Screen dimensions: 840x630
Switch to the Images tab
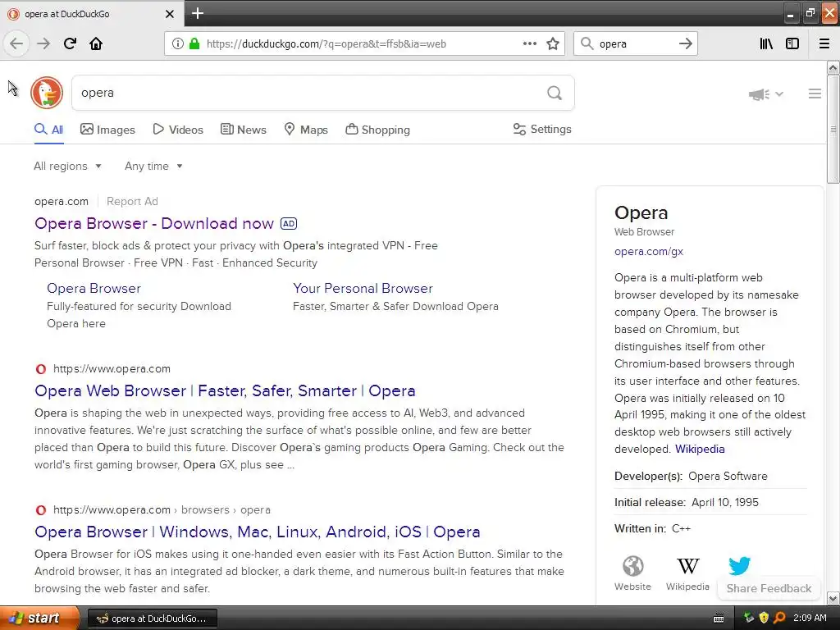107,130
